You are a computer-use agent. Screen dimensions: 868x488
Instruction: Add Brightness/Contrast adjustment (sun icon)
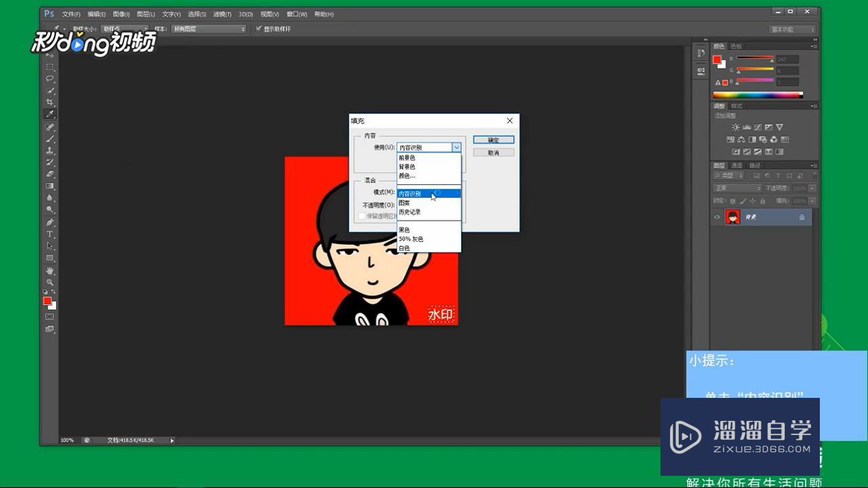pos(736,127)
